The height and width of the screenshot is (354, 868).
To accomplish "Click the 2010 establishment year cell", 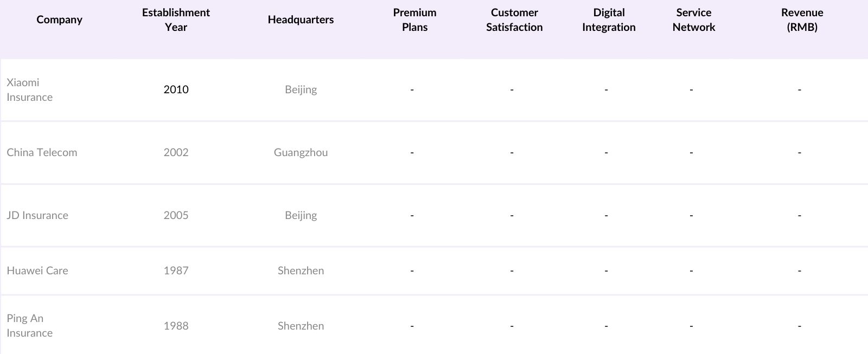I will [176, 90].
